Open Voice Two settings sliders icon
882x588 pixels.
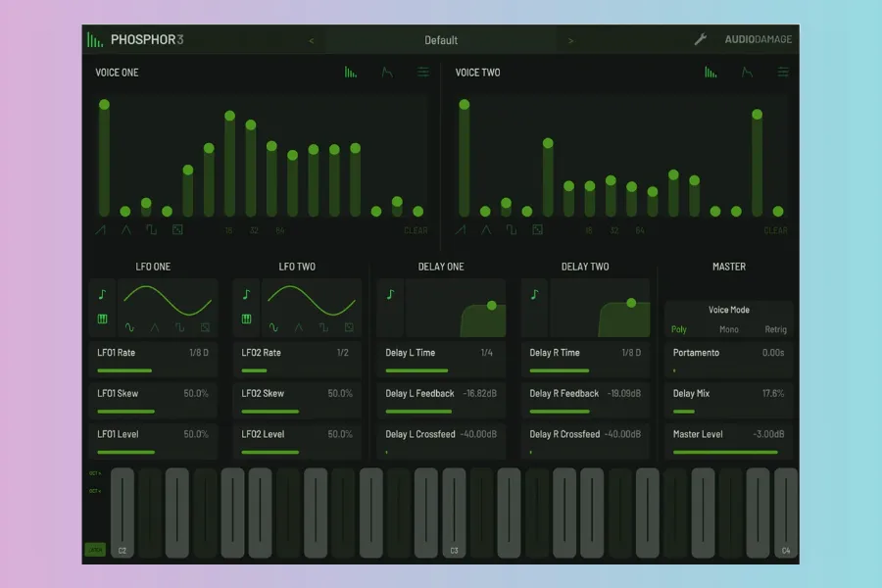point(783,73)
